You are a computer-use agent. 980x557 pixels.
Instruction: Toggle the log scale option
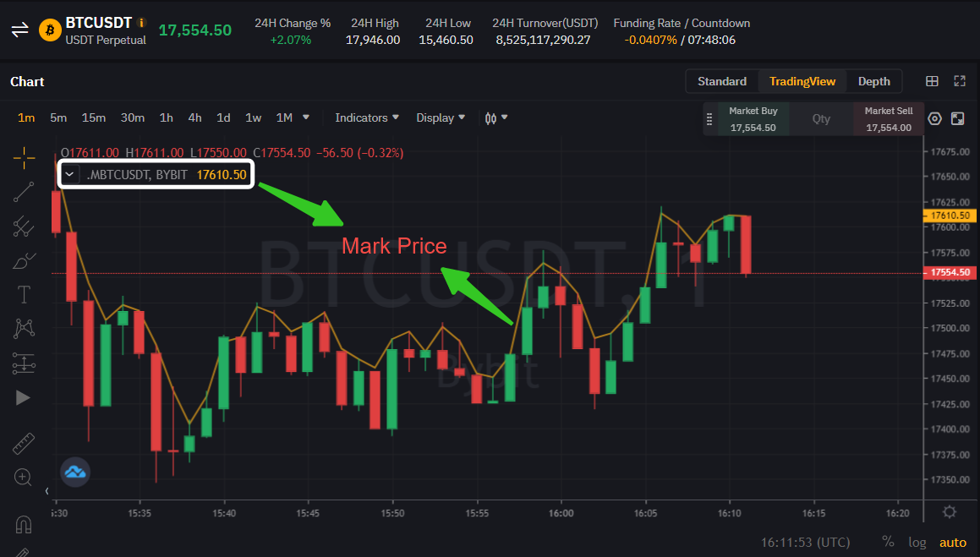pos(917,542)
